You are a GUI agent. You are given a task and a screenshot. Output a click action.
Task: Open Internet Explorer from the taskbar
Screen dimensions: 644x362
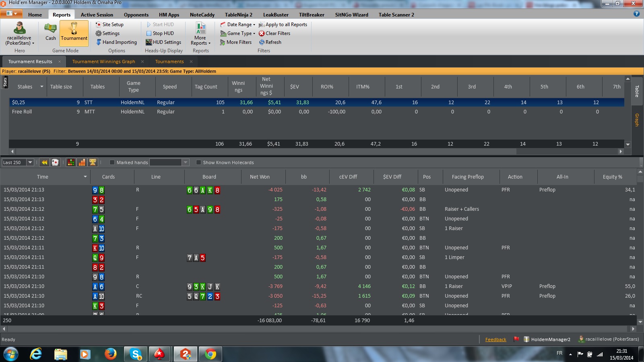[36, 354]
